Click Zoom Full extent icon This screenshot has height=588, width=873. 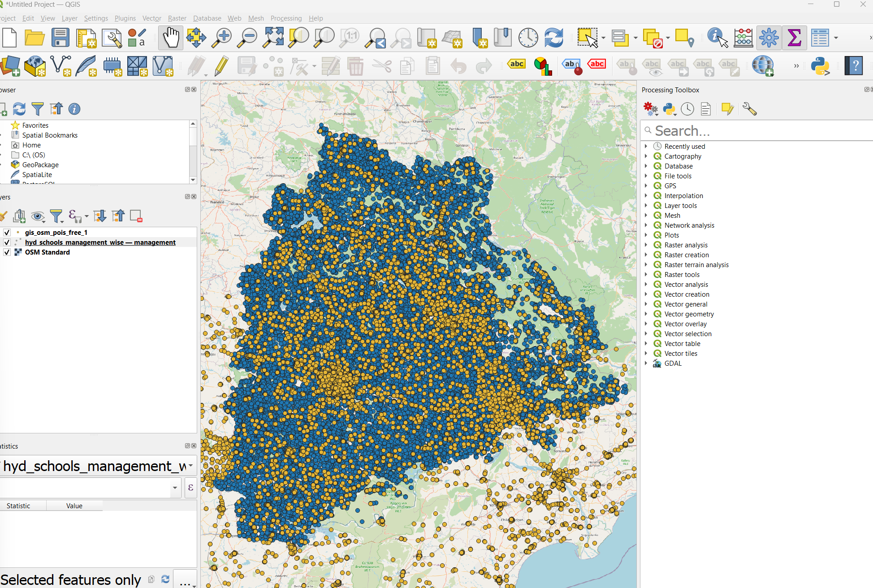coord(273,38)
